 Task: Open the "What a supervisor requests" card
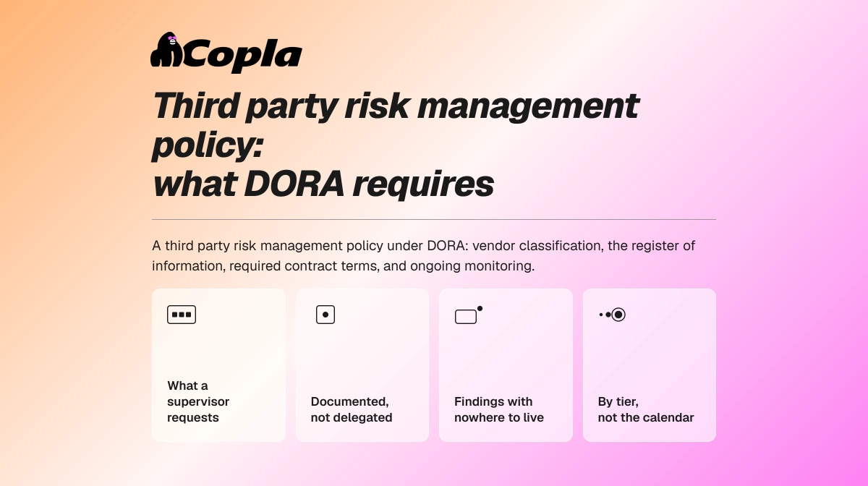pyautogui.click(x=218, y=365)
